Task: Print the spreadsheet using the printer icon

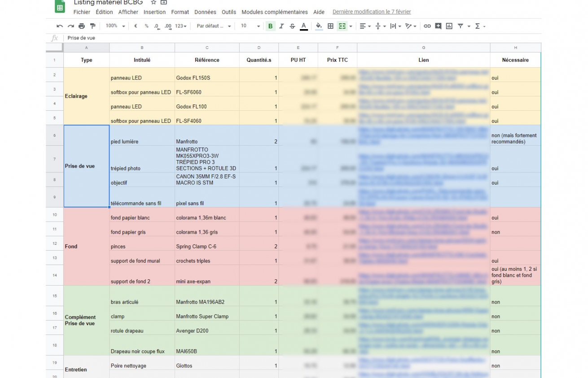Action: pos(82,26)
